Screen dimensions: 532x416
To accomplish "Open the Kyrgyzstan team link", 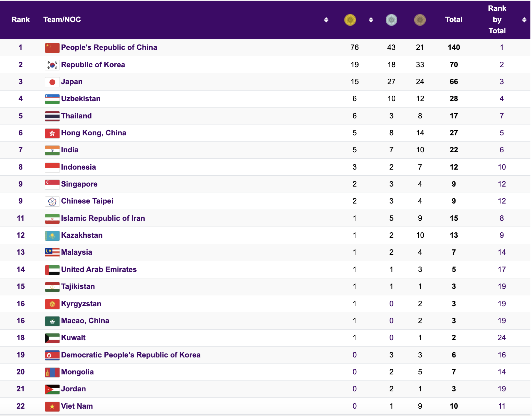I will (x=81, y=304).
